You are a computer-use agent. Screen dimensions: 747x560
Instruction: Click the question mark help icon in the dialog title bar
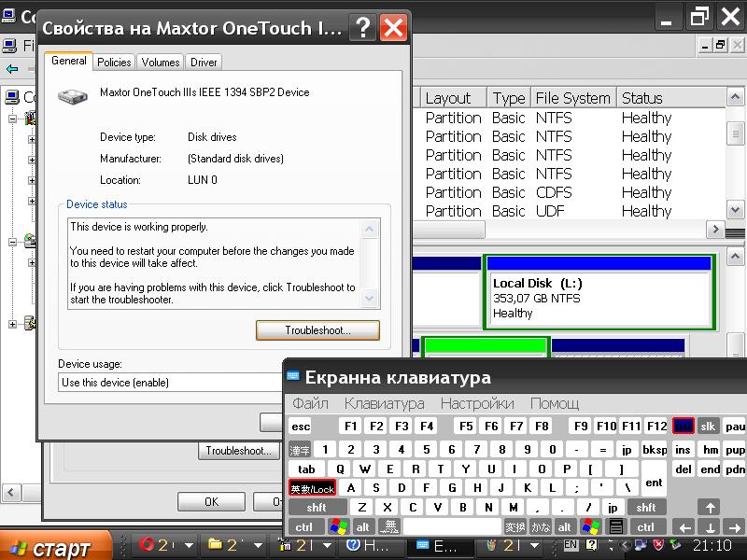pos(362,28)
